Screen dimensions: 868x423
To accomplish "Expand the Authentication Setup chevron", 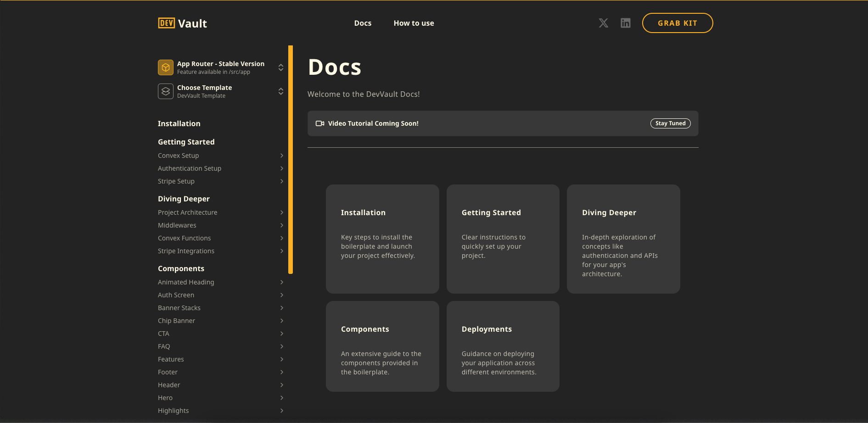I will [x=282, y=168].
